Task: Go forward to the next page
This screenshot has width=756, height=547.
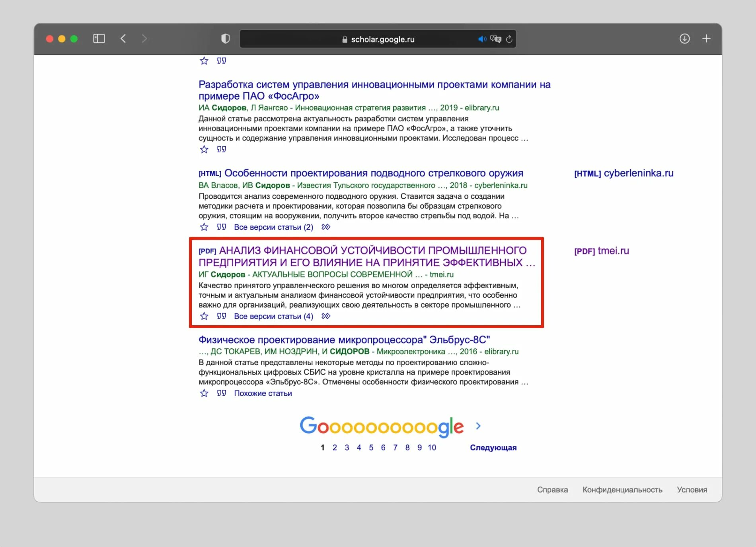Action: 144,39
